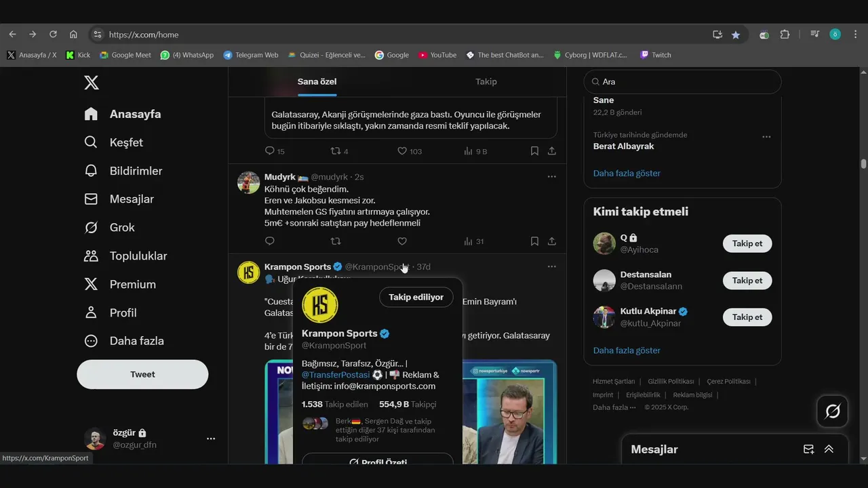Share the Mudyrk tweet
The image size is (868, 488).
coord(552,241)
